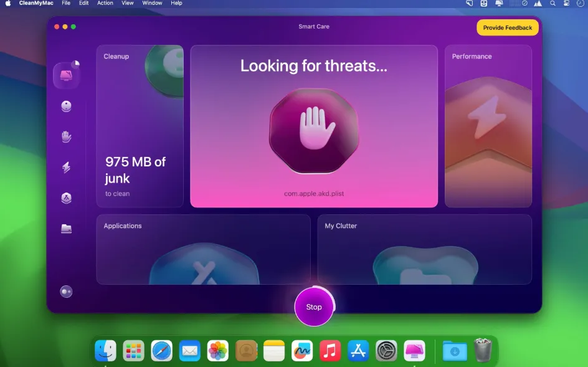Open the Apple menu

(x=8, y=3)
